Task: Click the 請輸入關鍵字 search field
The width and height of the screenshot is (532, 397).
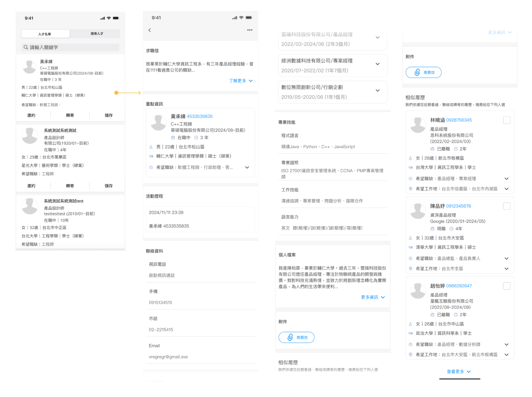Action: (72, 47)
